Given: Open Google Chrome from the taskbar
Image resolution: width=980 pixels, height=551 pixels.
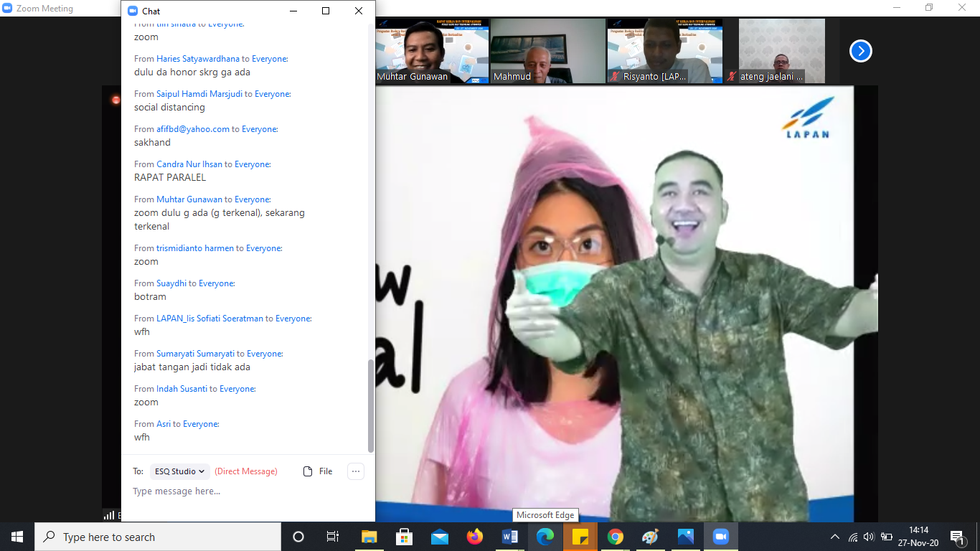Looking at the screenshot, I should click(x=616, y=537).
